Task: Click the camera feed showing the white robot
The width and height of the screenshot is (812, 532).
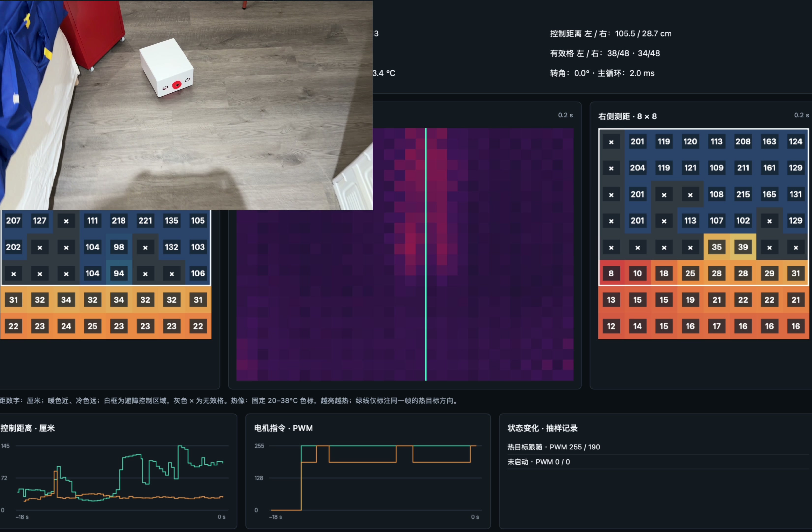Action: (186, 105)
